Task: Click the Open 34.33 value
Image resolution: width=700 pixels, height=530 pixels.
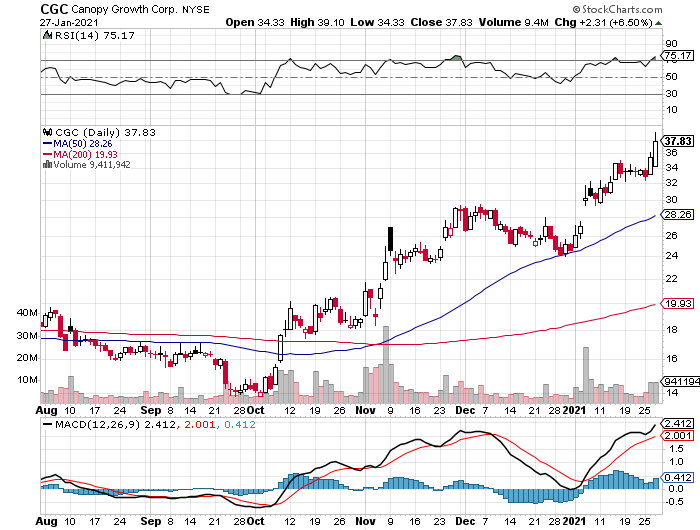Action: (x=255, y=22)
